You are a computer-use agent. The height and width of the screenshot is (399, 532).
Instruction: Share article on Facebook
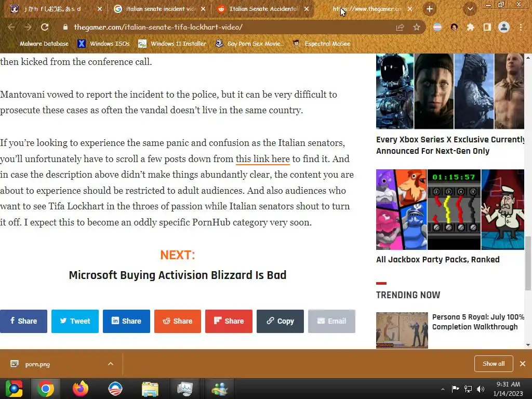[x=23, y=321]
